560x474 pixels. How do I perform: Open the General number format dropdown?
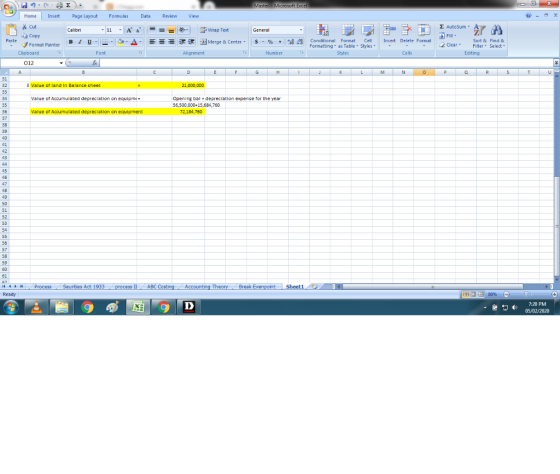click(301, 30)
